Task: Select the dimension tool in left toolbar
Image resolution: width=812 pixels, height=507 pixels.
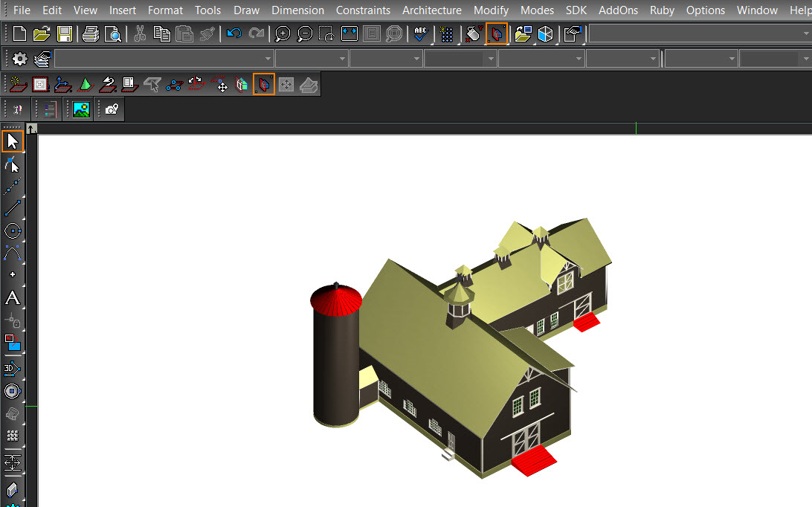Action: (x=13, y=462)
